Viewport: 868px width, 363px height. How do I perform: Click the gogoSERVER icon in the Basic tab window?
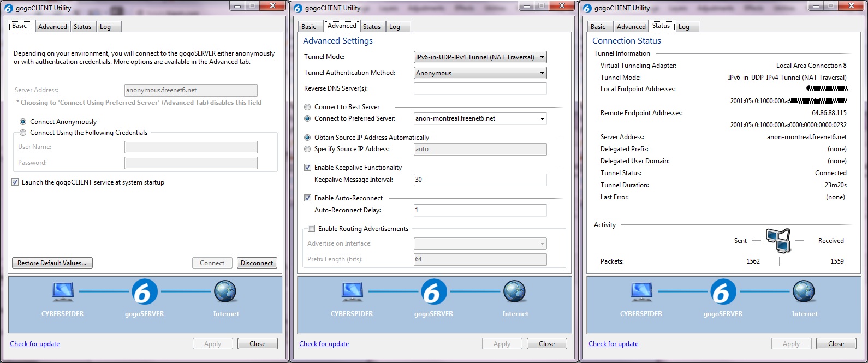click(144, 292)
